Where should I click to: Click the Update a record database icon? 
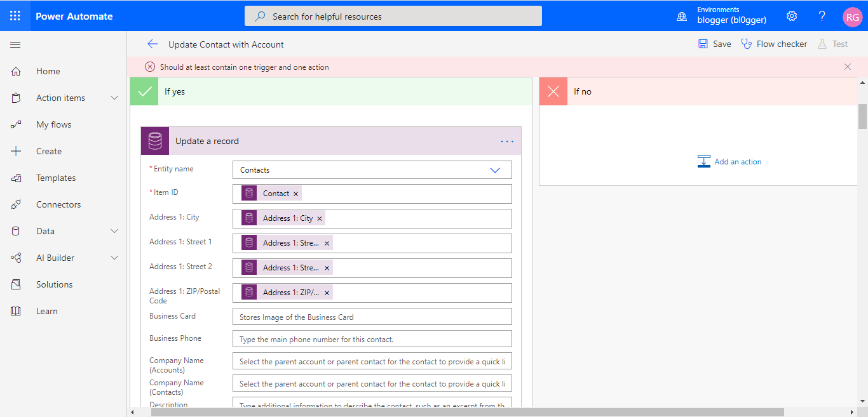[x=154, y=141]
